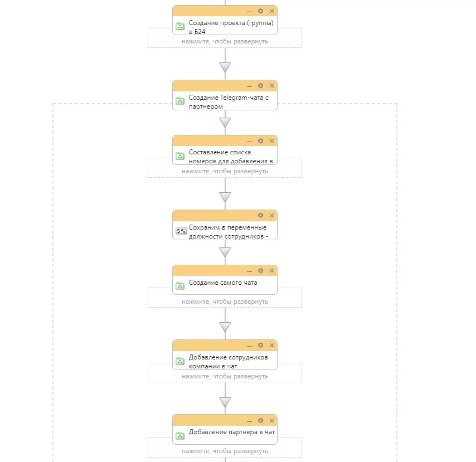Screen dimensions: 476x462
Task: Select the 'Добавление сотрудников компании в чат' block title
Action: pos(229,362)
